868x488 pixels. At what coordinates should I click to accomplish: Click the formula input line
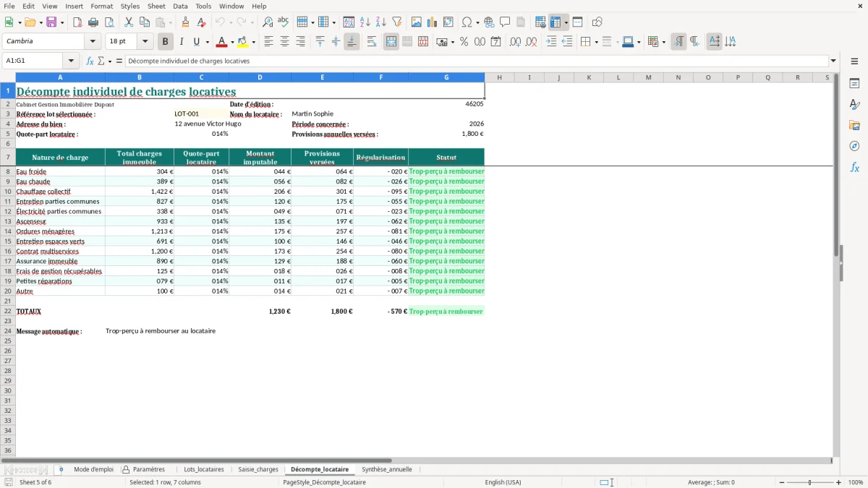pyautogui.click(x=477, y=61)
